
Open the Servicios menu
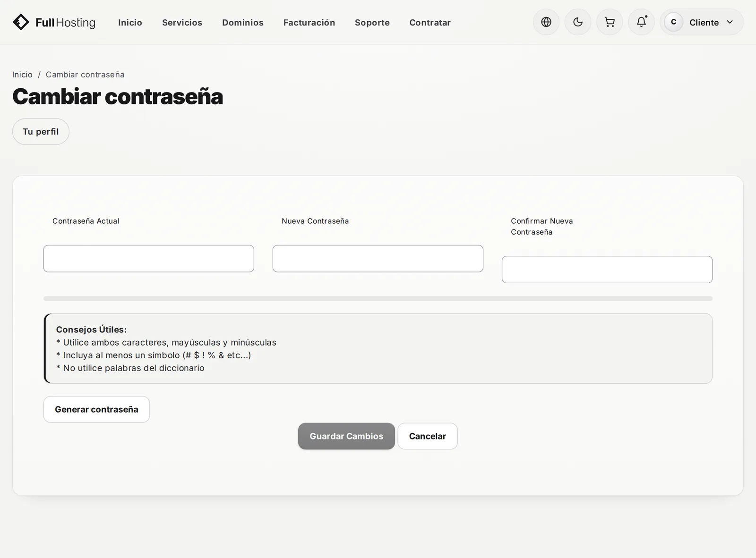coord(182,23)
